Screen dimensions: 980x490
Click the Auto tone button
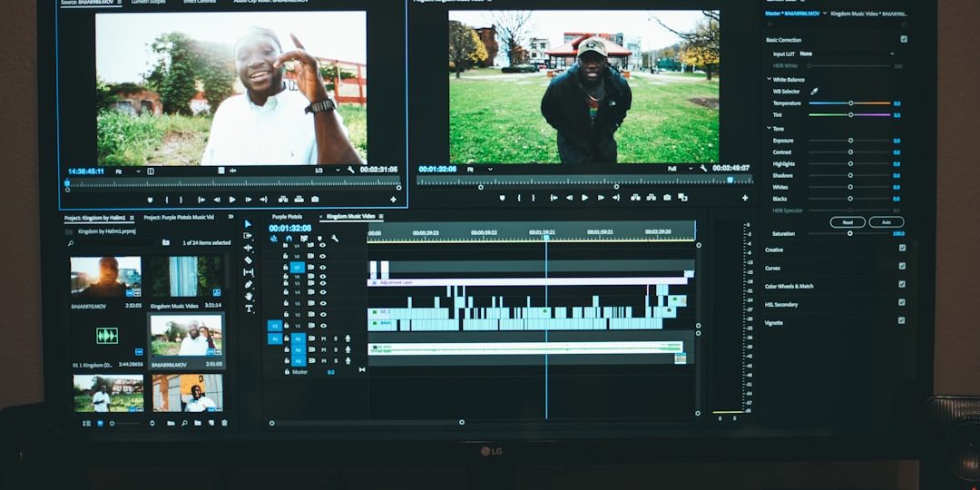pyautogui.click(x=886, y=222)
